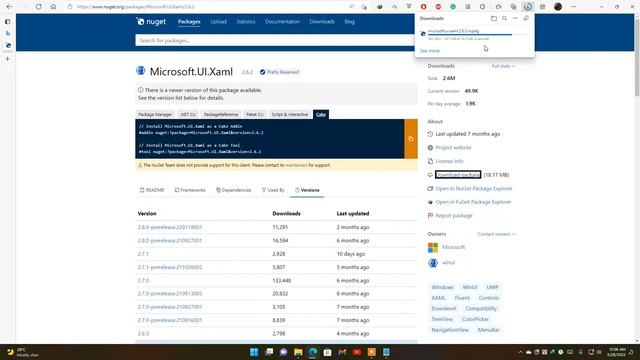Open the winui owner link
Viewport: 640px width, 360px height.
pyautogui.click(x=448, y=263)
